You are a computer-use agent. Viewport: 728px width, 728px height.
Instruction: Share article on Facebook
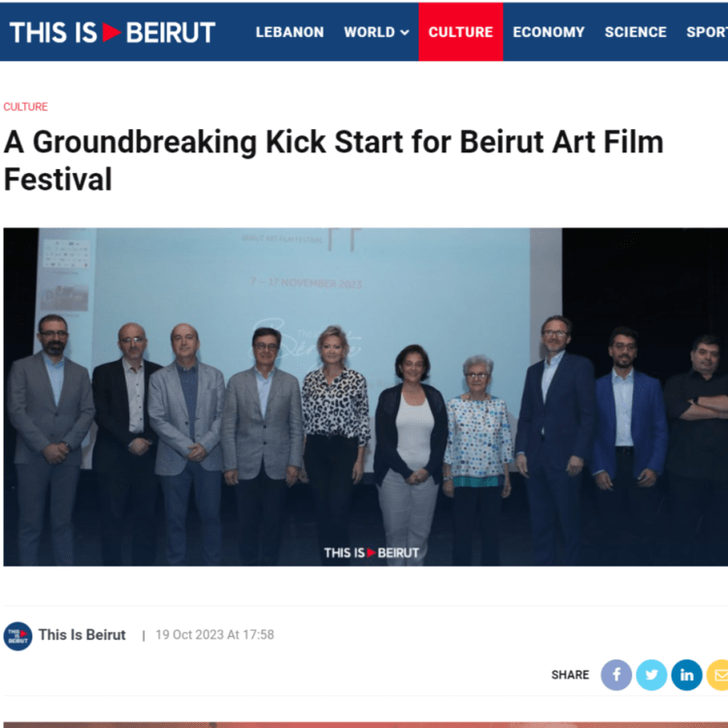pyautogui.click(x=616, y=675)
